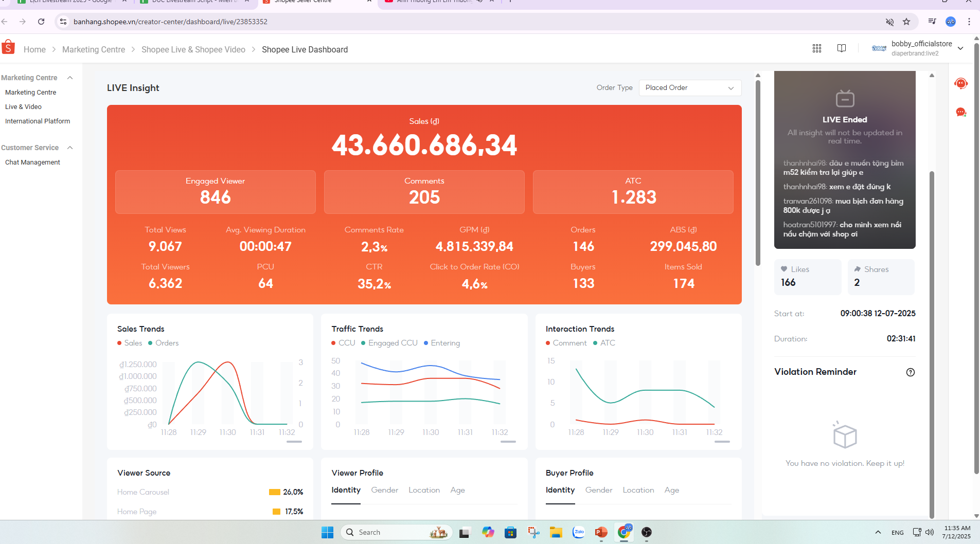Click the Bobby store avatar
This screenshot has width=980, height=544.
879,48
